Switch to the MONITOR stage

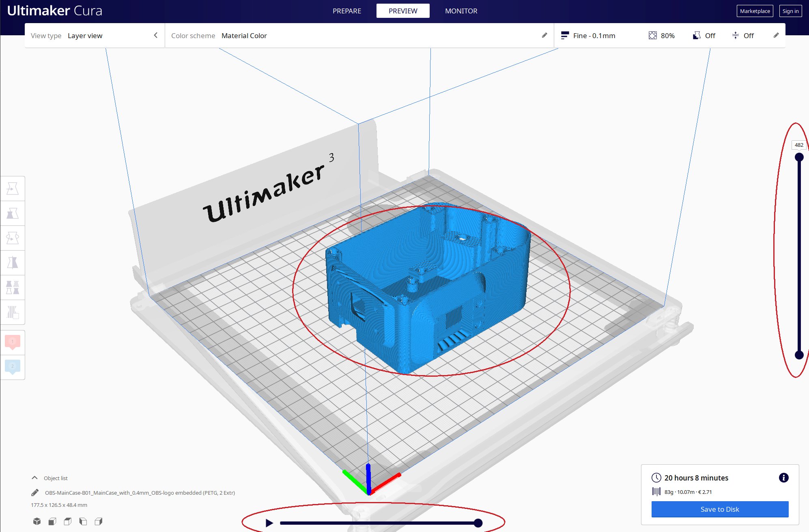461,11
